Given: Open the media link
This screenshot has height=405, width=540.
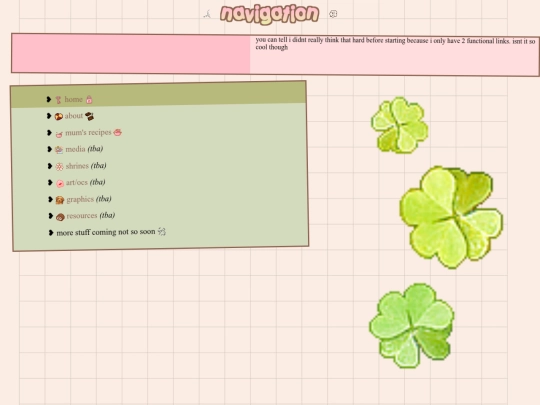Looking at the screenshot, I should (x=75, y=149).
